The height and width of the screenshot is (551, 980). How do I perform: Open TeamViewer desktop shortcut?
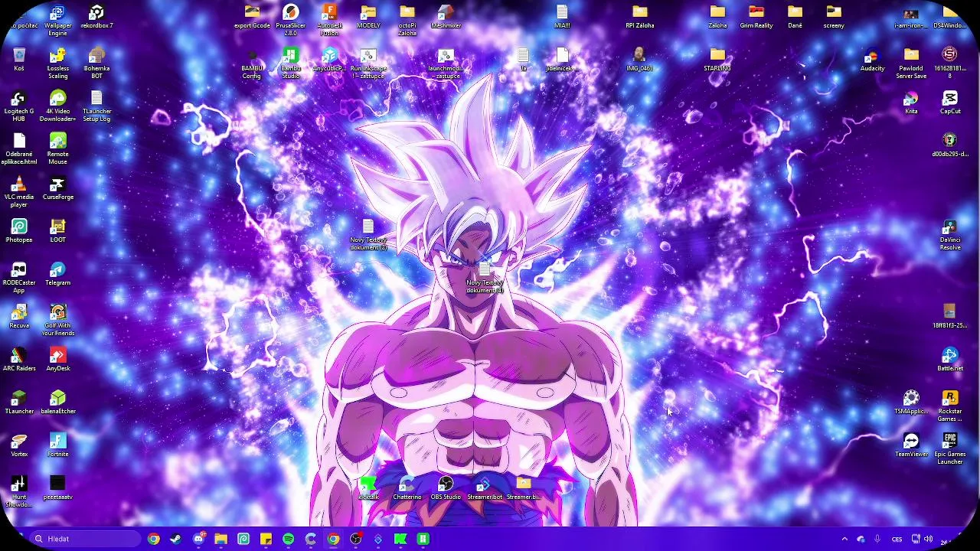[x=911, y=445]
